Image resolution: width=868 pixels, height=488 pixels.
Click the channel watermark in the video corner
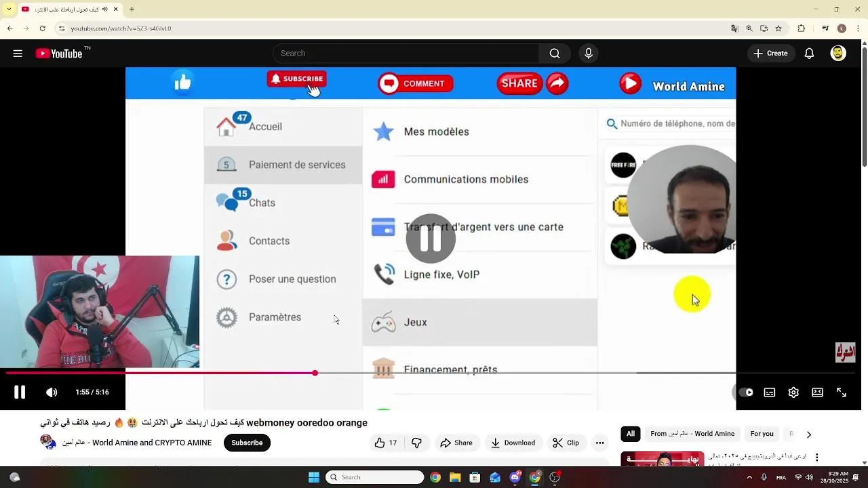[845, 352]
